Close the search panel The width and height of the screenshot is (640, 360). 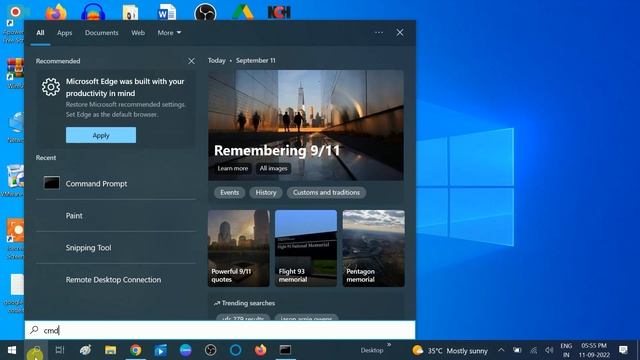click(400, 33)
